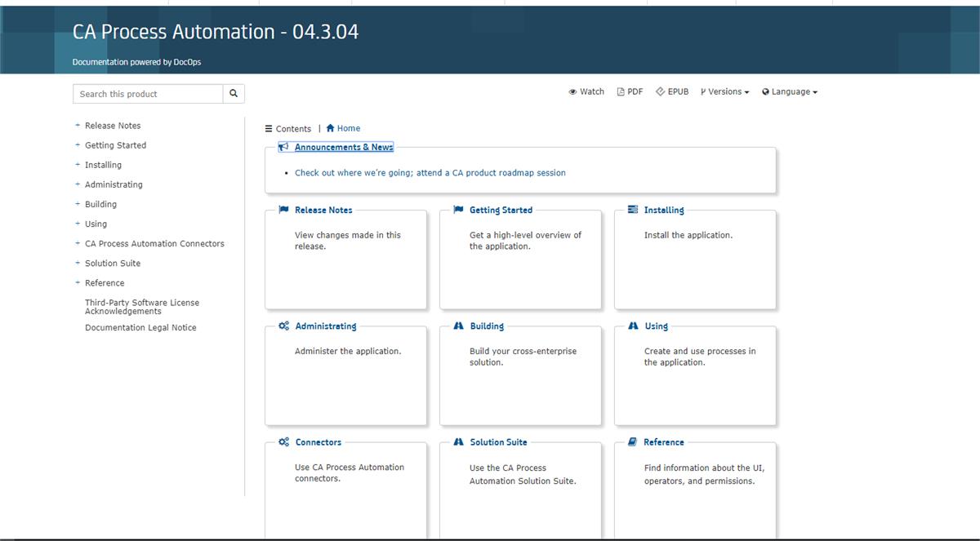
Task: Click the PDF document icon
Action: [621, 92]
